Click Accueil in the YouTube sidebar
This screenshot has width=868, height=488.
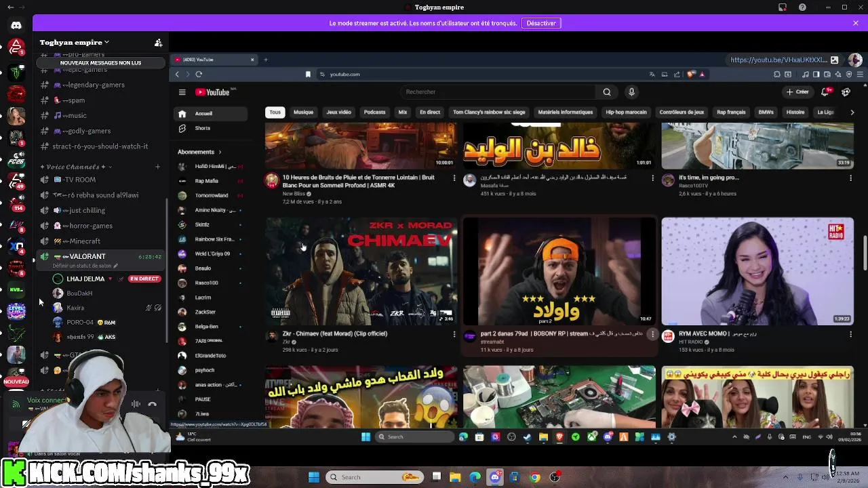coord(210,113)
